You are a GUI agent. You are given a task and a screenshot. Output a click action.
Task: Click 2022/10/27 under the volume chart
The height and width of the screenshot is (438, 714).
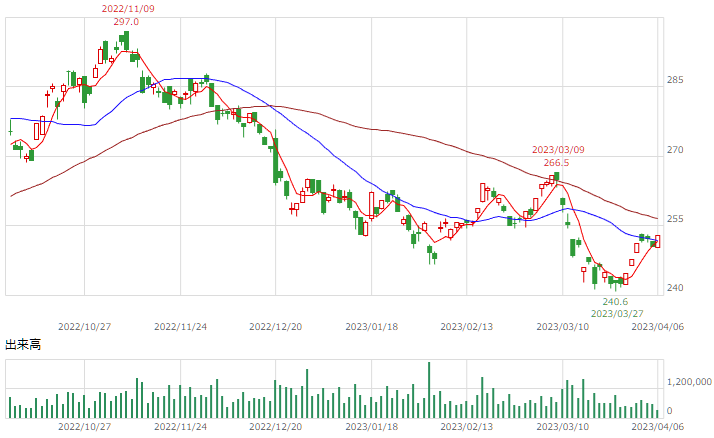coord(85,427)
